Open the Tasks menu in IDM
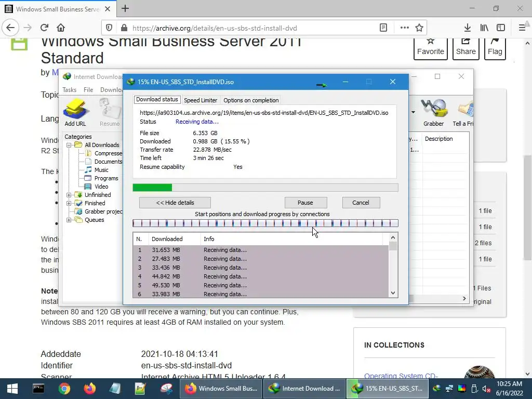The width and height of the screenshot is (532, 399). point(69,89)
